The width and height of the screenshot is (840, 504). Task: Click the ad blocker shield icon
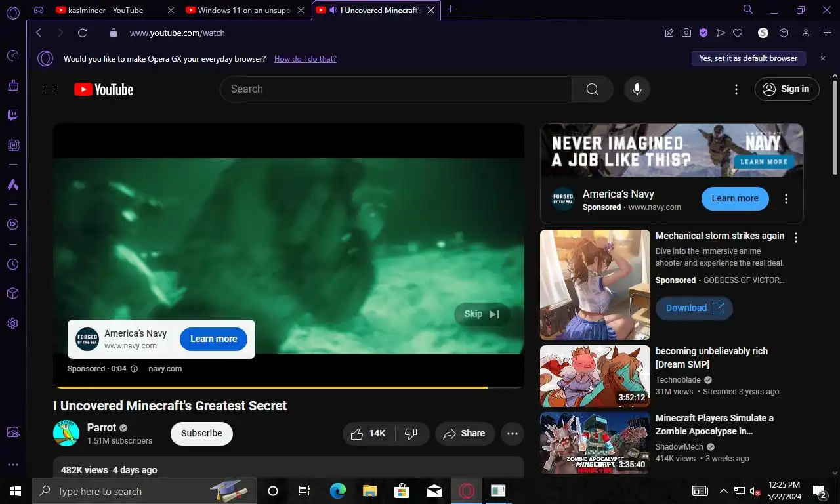[x=703, y=33]
